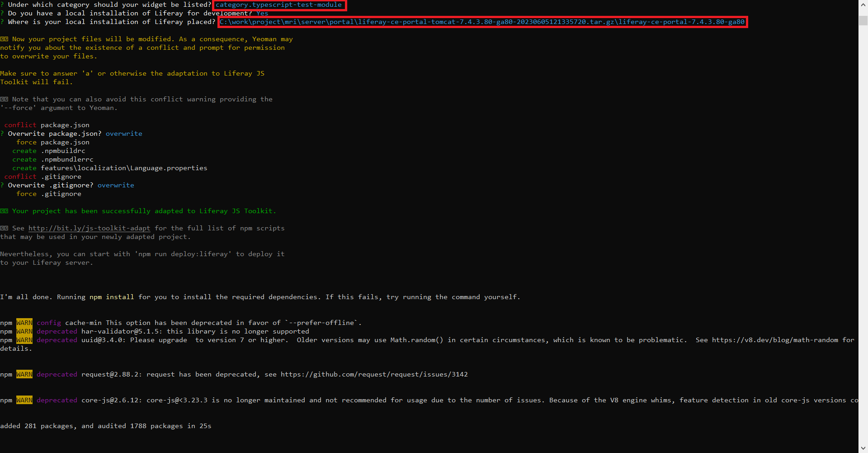Click 'overwrite' after Overwrite package.json?
The width and height of the screenshot is (868, 453).
(x=124, y=134)
